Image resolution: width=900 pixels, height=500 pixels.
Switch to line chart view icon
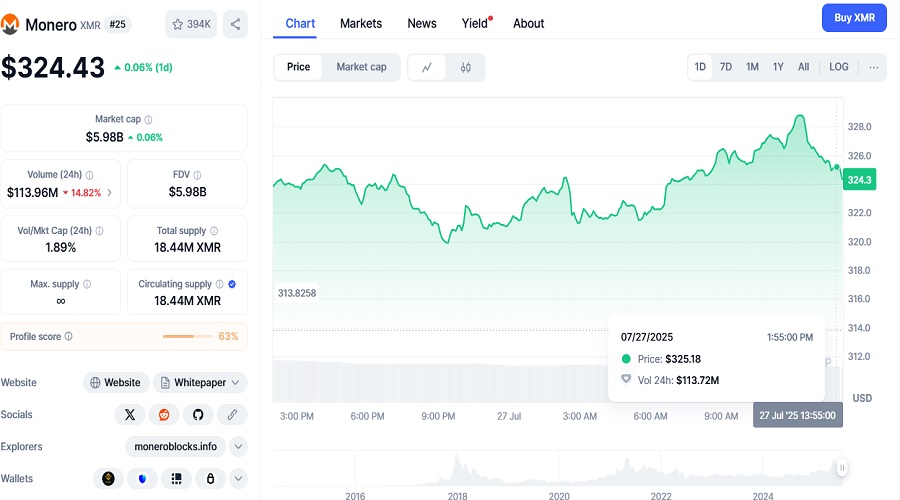tap(426, 67)
